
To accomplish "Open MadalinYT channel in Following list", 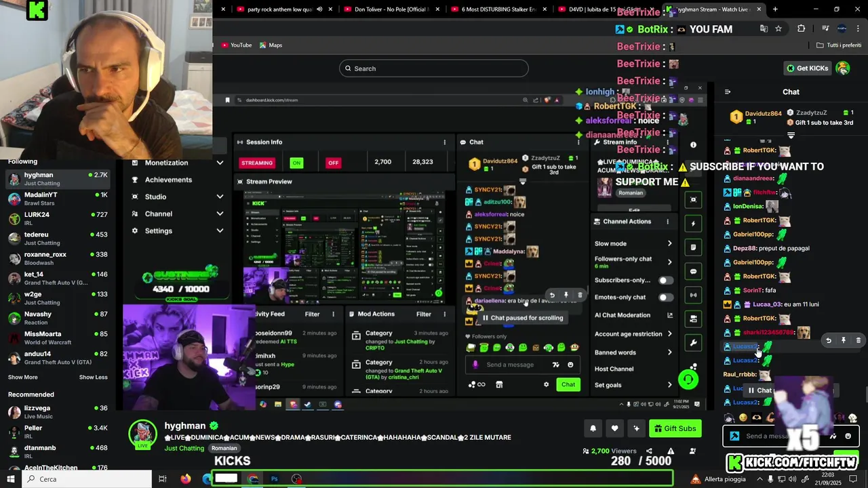I will [58, 199].
